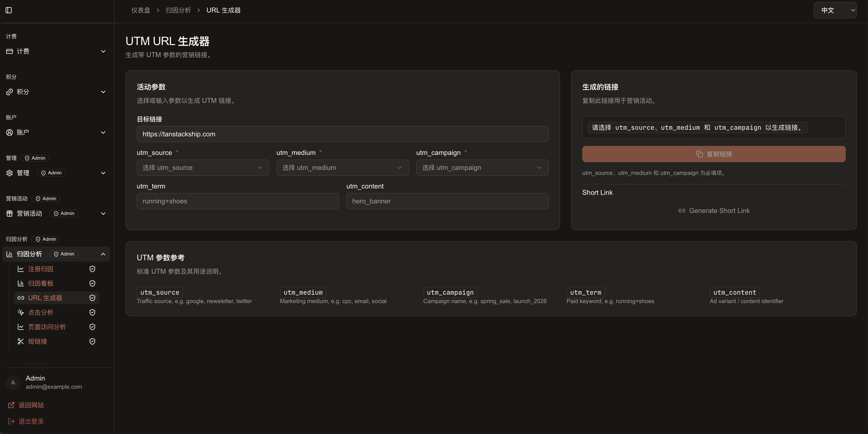
Task: Click the shield icon on URL 生成器 row
Action: coord(92,298)
